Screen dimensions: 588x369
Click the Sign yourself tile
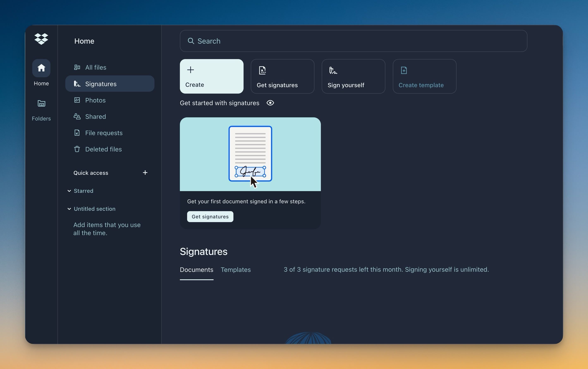353,76
